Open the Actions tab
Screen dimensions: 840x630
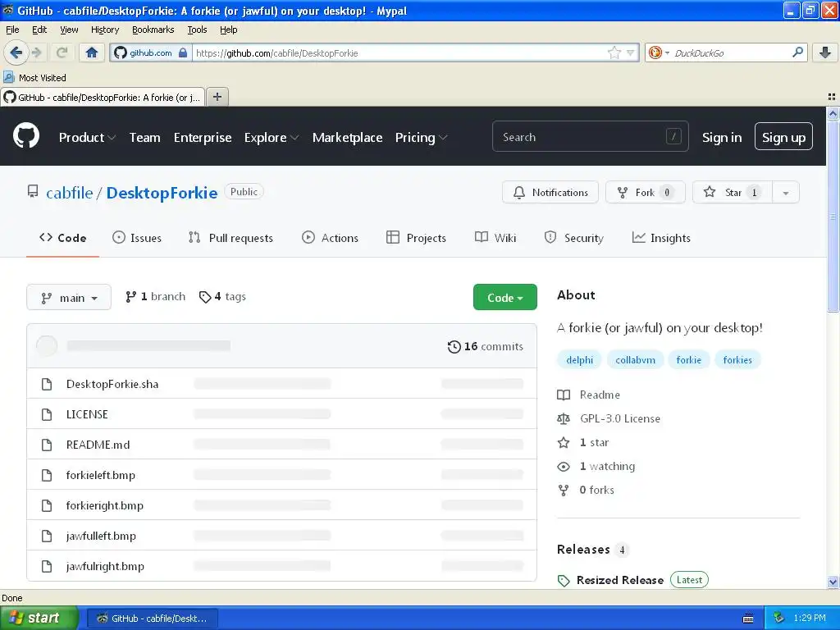click(330, 238)
